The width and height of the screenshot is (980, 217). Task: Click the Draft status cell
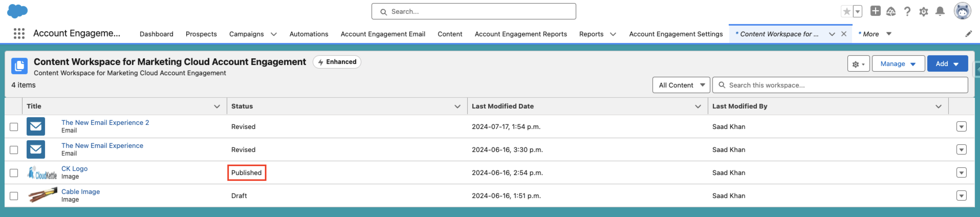pos(239,196)
